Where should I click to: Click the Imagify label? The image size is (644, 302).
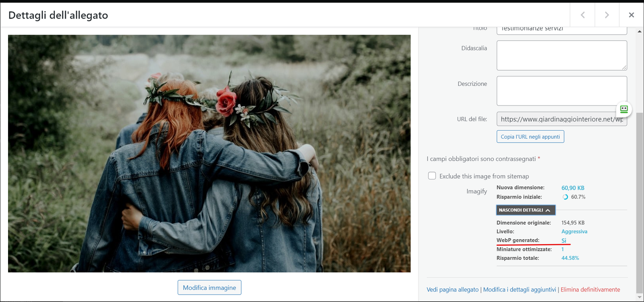pos(476,191)
